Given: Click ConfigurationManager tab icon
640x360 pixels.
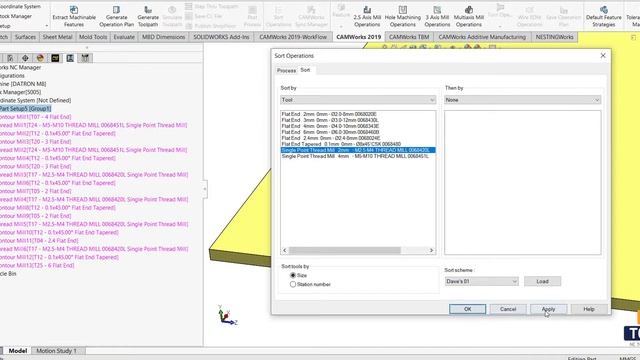Looking at the screenshot, I should click(x=10, y=58).
